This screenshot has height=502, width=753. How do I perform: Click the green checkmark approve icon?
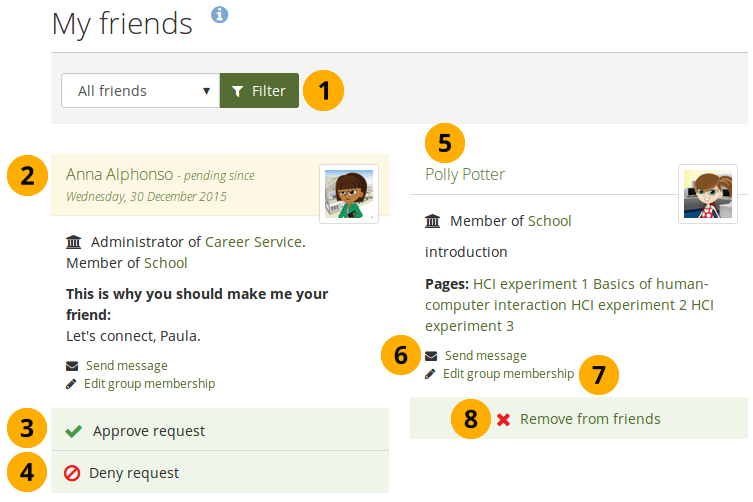(x=72, y=431)
